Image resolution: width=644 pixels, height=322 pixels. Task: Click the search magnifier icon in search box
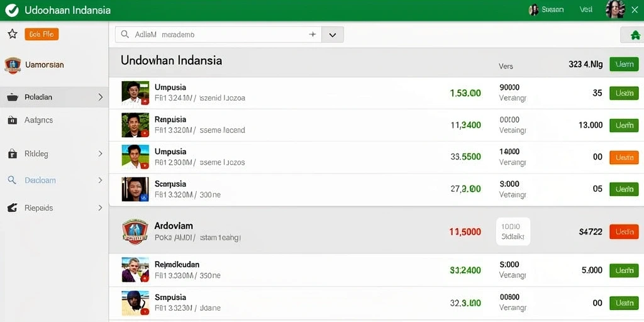(125, 35)
